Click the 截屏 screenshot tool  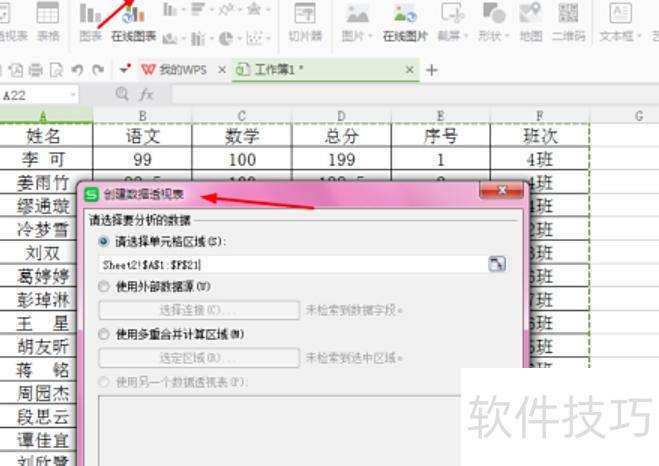coord(452,13)
